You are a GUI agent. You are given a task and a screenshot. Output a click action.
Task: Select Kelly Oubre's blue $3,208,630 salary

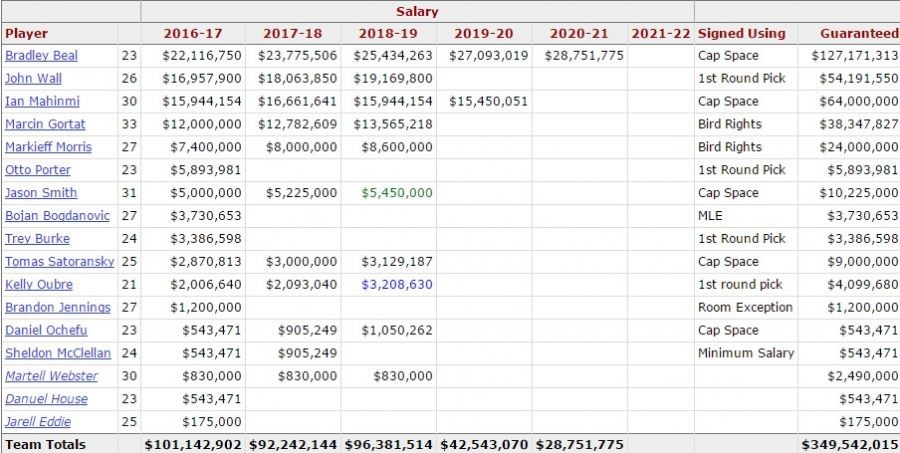(397, 285)
